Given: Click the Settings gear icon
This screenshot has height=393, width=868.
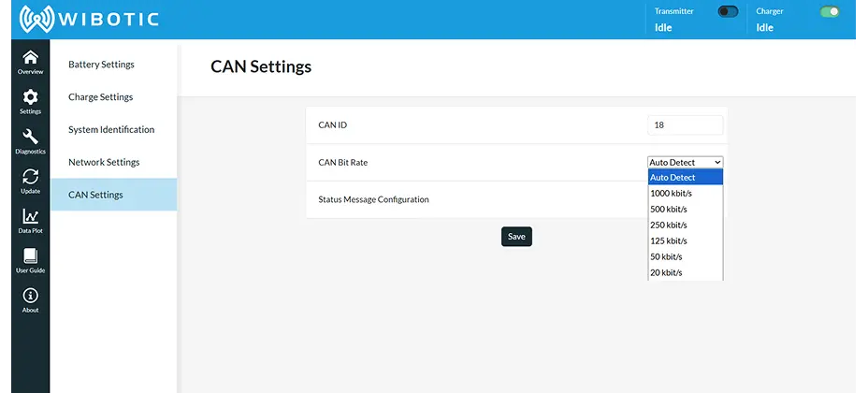Looking at the screenshot, I should [30, 98].
